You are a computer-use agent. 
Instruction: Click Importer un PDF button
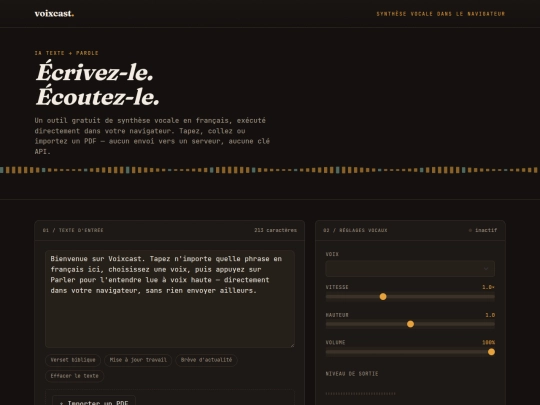[94, 402]
